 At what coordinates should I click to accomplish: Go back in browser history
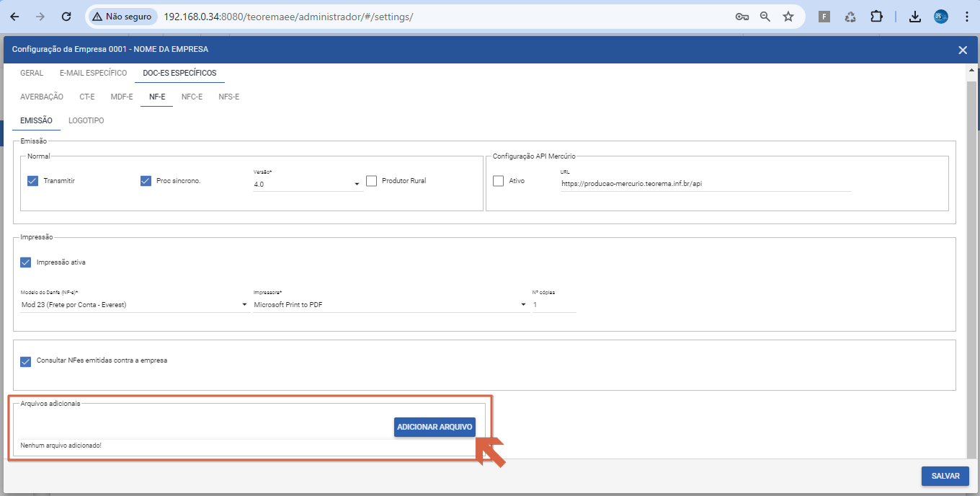coord(14,16)
